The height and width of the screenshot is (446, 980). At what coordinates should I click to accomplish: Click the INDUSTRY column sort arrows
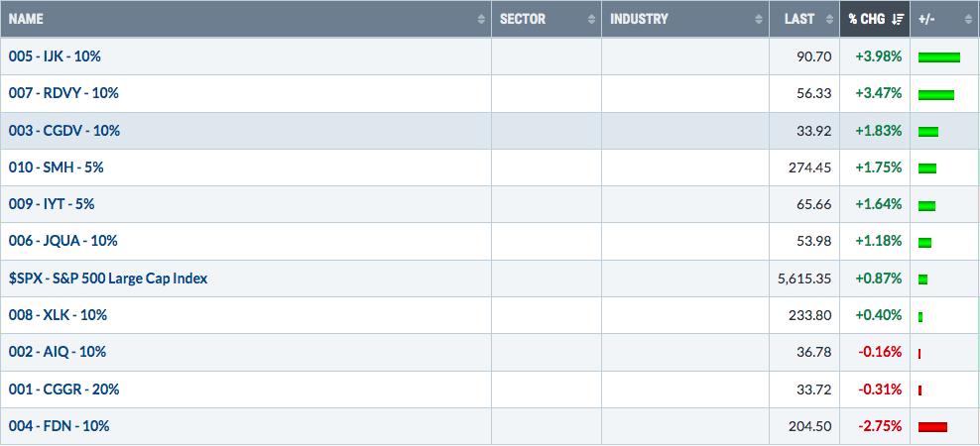(x=759, y=20)
